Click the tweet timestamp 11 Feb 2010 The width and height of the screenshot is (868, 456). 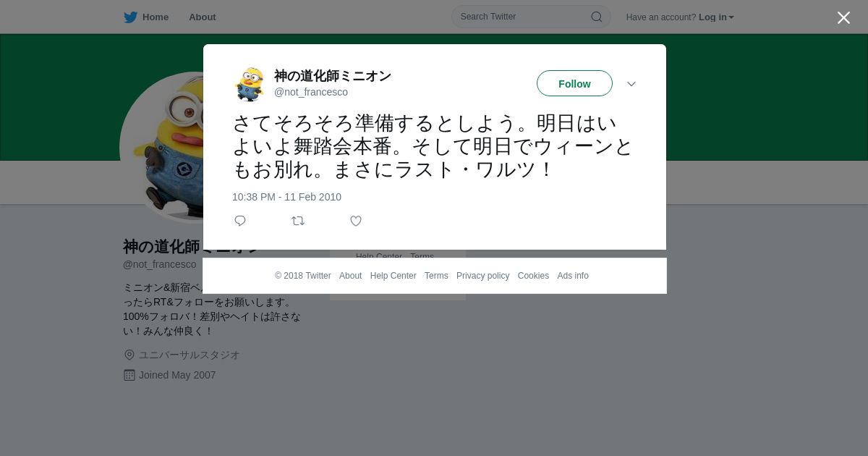pos(286,197)
